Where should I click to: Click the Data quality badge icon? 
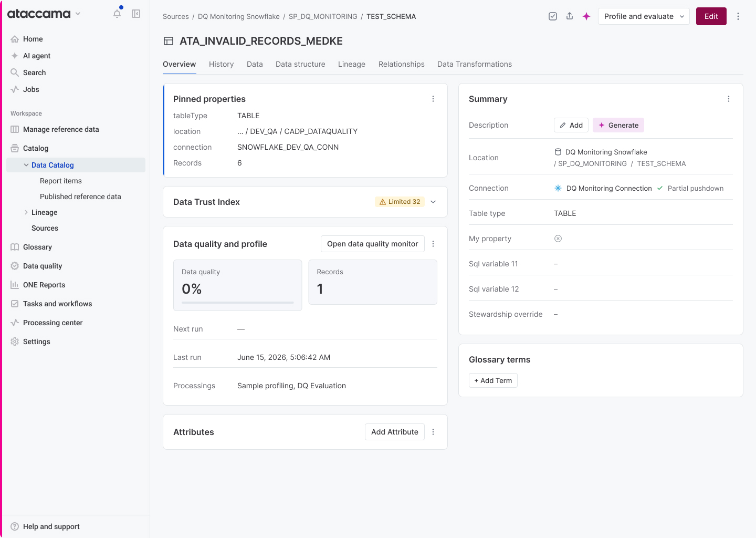(15, 266)
